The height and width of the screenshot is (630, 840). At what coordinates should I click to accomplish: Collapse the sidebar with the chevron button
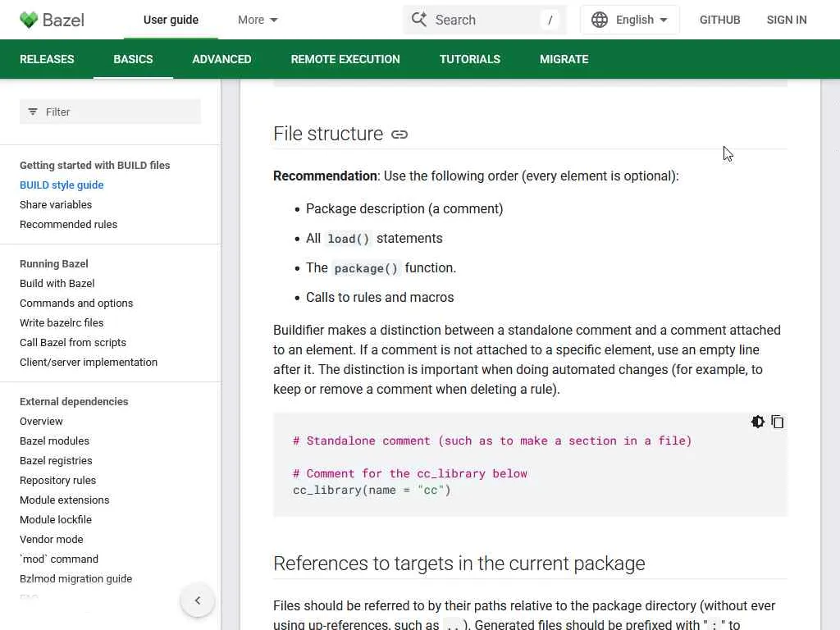[x=198, y=600]
